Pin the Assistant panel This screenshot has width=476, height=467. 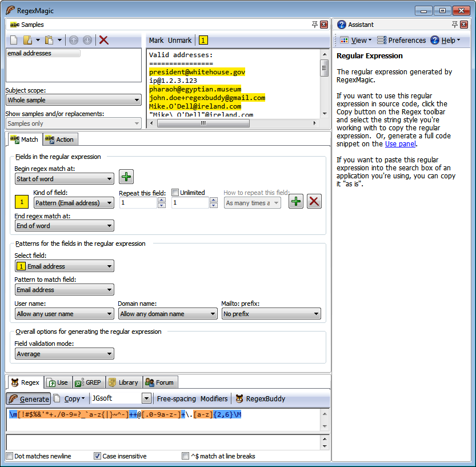[x=455, y=24]
